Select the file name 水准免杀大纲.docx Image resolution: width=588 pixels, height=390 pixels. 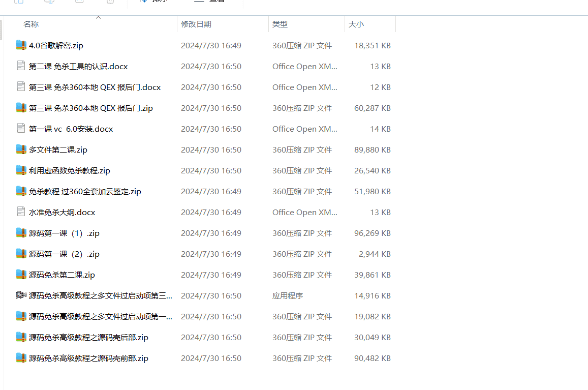click(62, 212)
